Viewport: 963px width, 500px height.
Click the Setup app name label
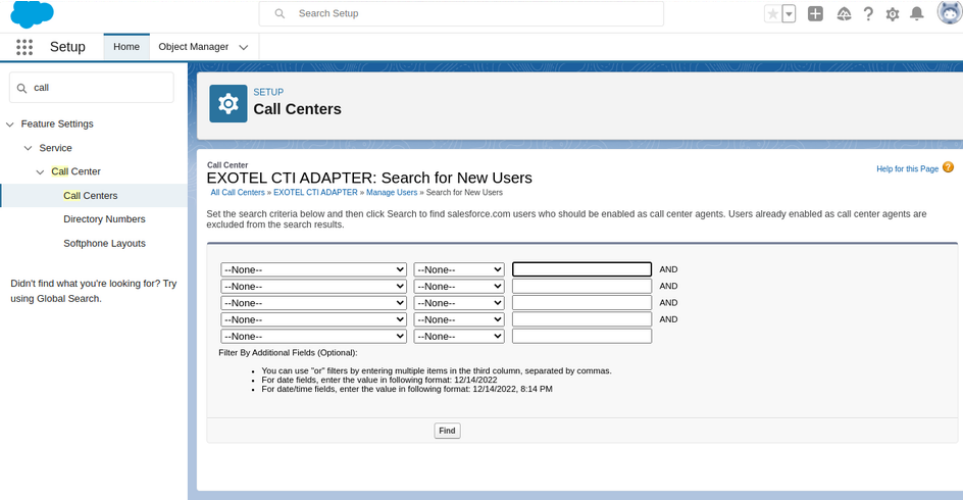68,47
